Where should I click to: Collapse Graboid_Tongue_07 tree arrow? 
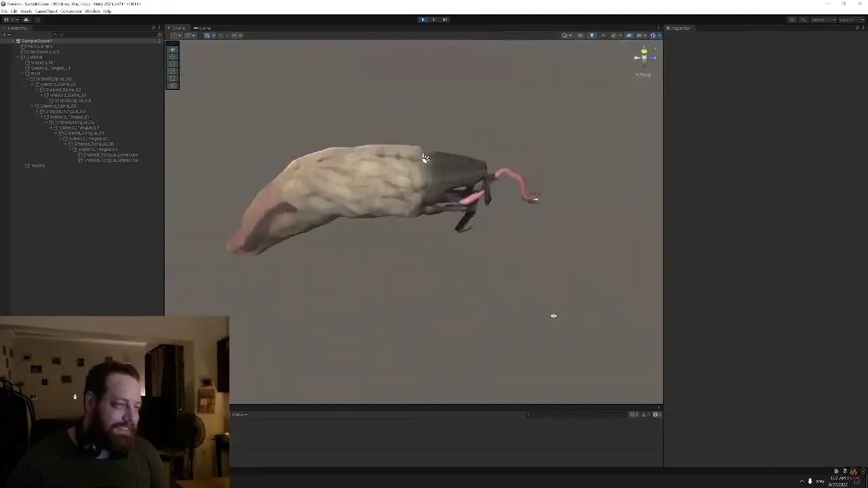(x=71, y=149)
